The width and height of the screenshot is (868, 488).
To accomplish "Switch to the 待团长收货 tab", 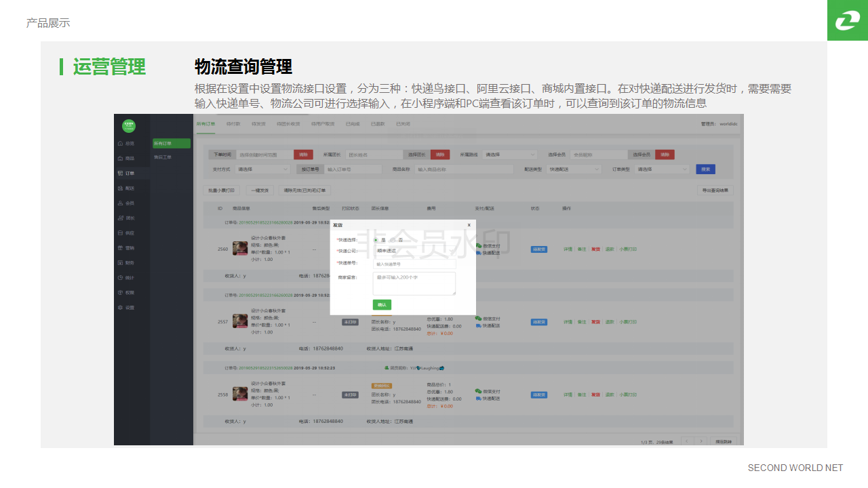I will point(288,124).
